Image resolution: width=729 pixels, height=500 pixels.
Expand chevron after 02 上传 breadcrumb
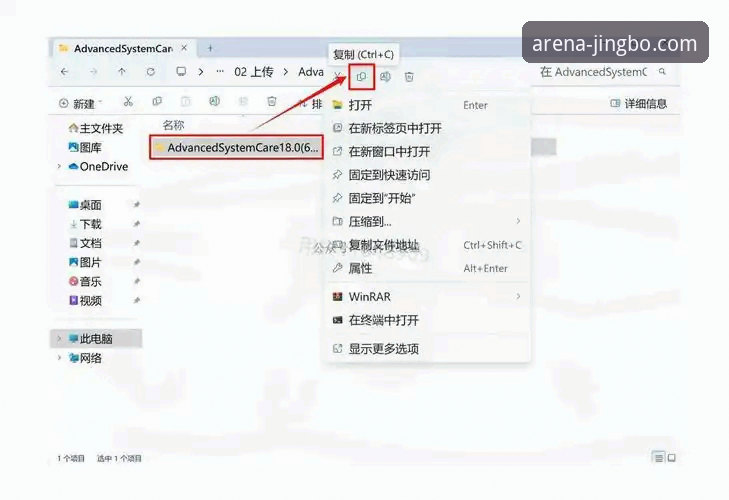click(x=286, y=72)
